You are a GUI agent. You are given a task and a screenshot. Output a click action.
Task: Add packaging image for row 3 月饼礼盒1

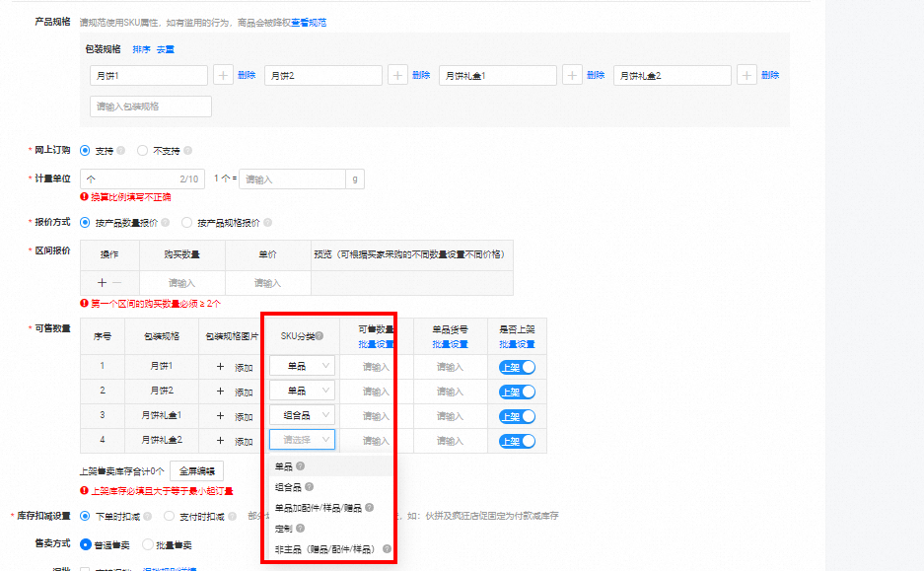click(x=235, y=416)
